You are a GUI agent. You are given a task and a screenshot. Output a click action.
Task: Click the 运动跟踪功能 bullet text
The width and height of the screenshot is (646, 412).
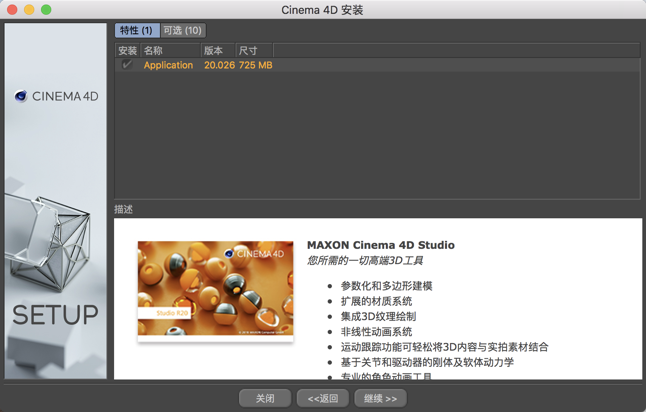pyautogui.click(x=445, y=347)
